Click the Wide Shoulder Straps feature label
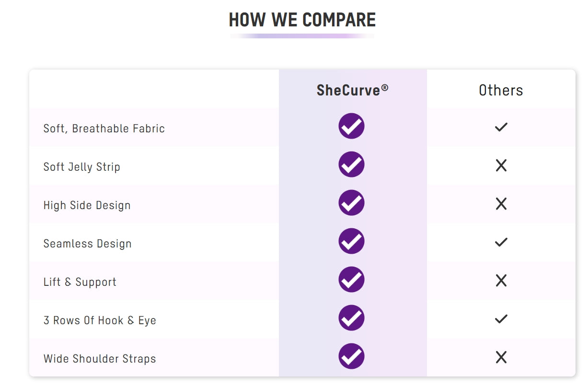The image size is (588, 388). click(x=100, y=359)
